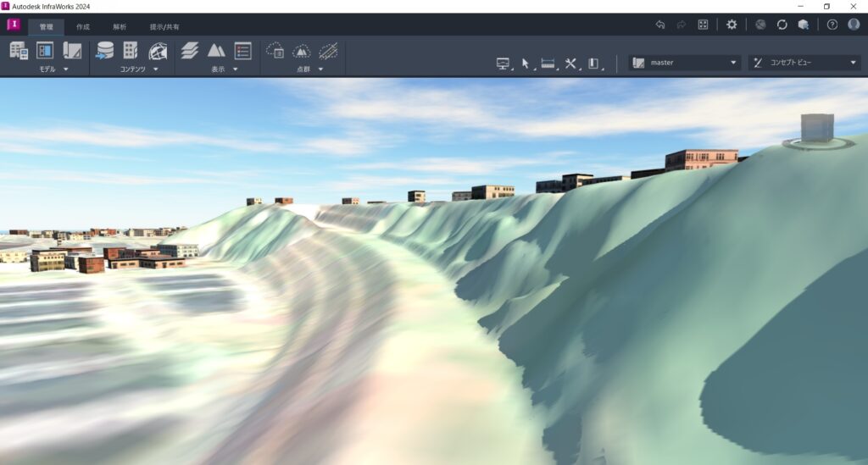Click the コンテンツ group label
The height and width of the screenshot is (465, 868).
(133, 69)
